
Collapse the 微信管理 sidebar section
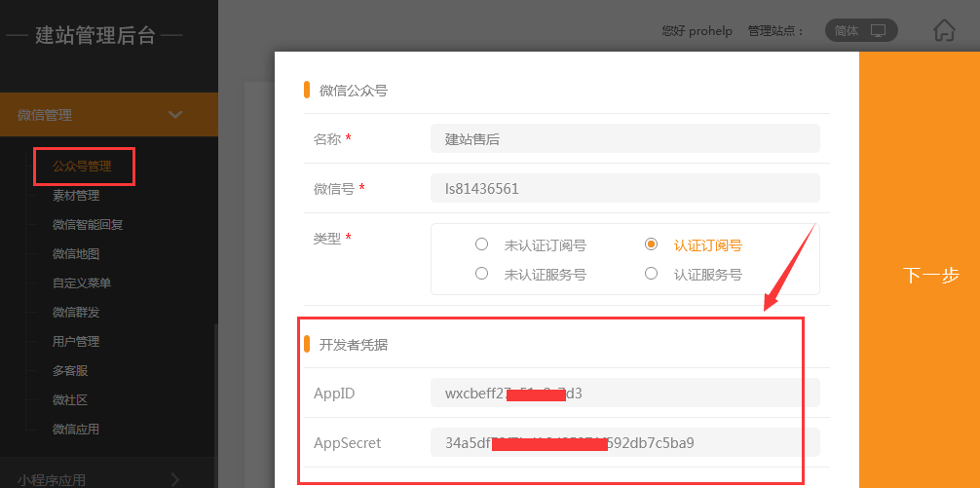(175, 115)
